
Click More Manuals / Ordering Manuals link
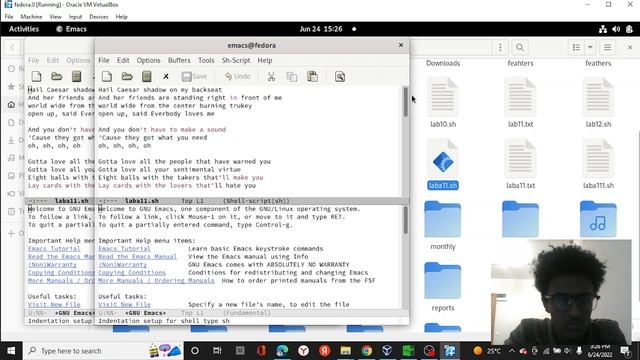[156, 281]
